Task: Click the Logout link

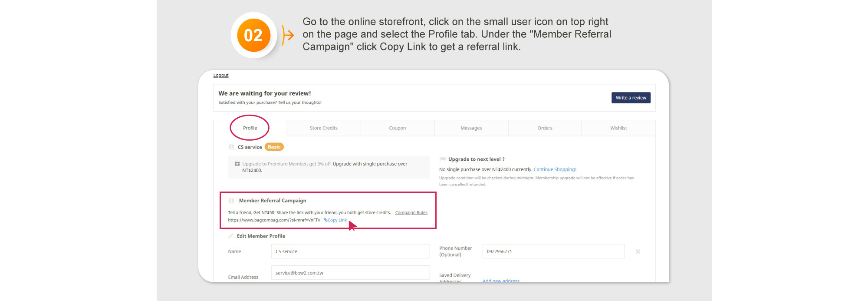Action: (220, 76)
